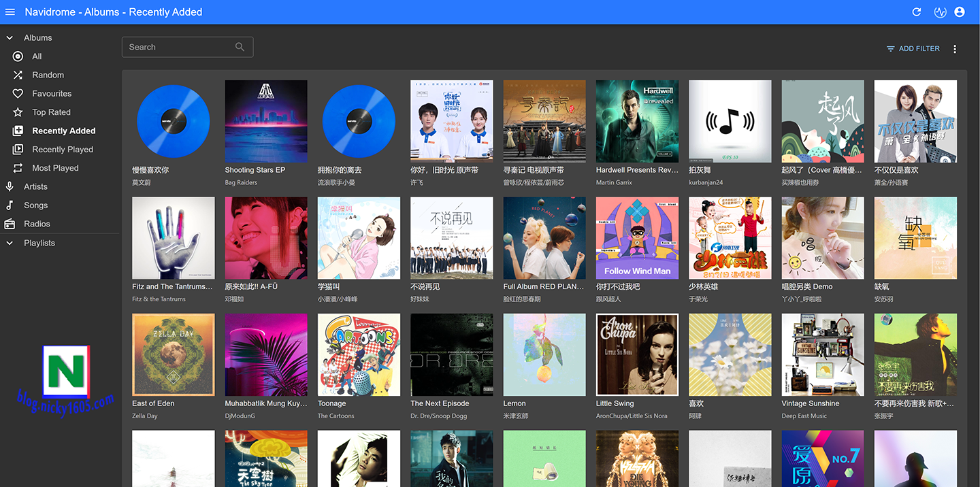Image resolution: width=980 pixels, height=487 pixels.
Task: Click the magnifier icon in search box
Action: tap(240, 47)
